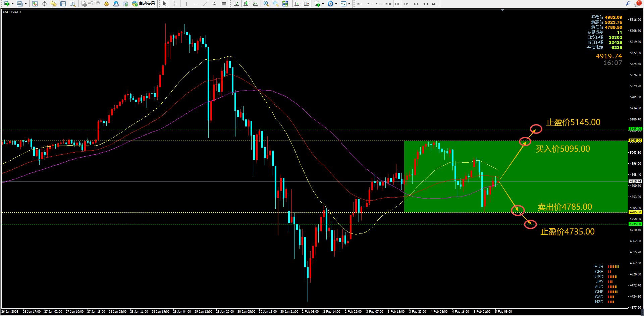Viewport: 644px width, 316px height.
Task: Switch to the D1 timeframe
Action: (416, 4)
